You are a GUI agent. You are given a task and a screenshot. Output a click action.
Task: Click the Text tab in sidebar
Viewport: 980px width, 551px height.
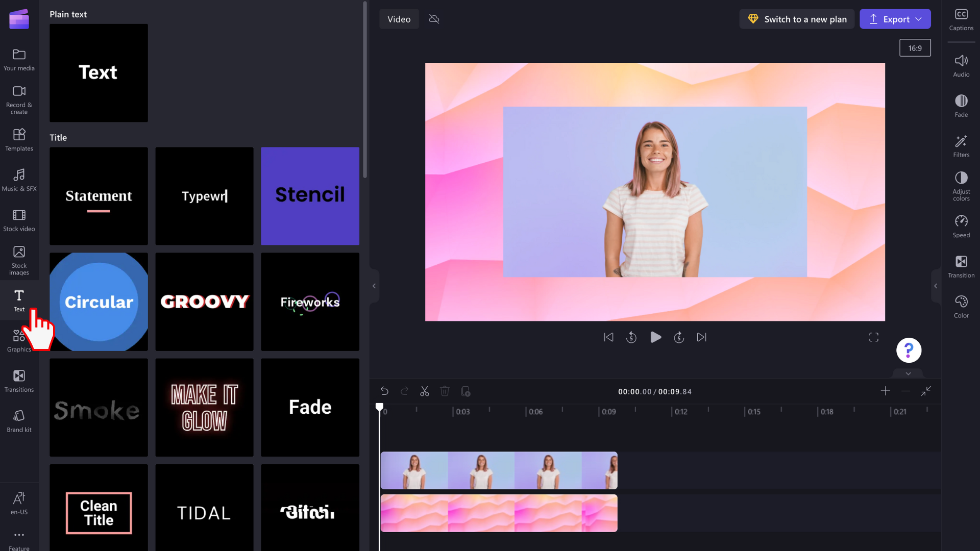(x=19, y=300)
